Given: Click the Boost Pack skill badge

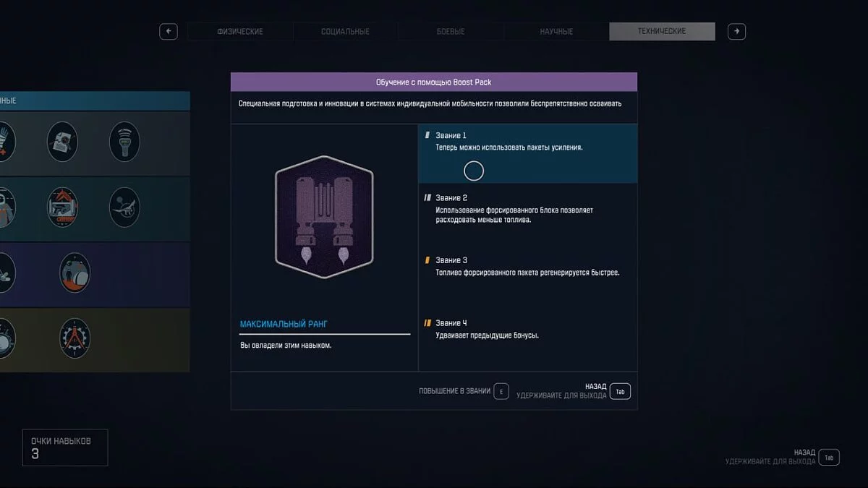Looking at the screenshot, I should 324,217.
